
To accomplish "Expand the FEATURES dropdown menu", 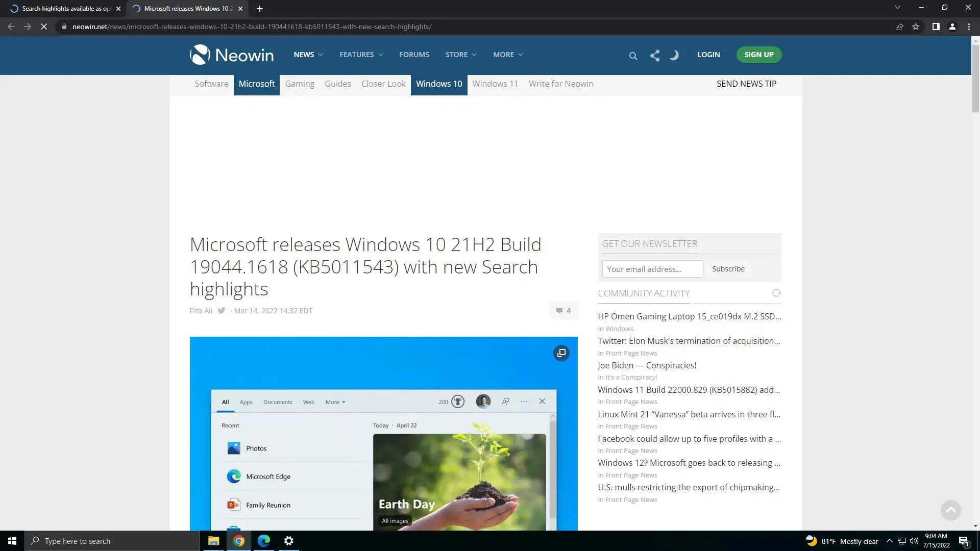I will coord(361,55).
